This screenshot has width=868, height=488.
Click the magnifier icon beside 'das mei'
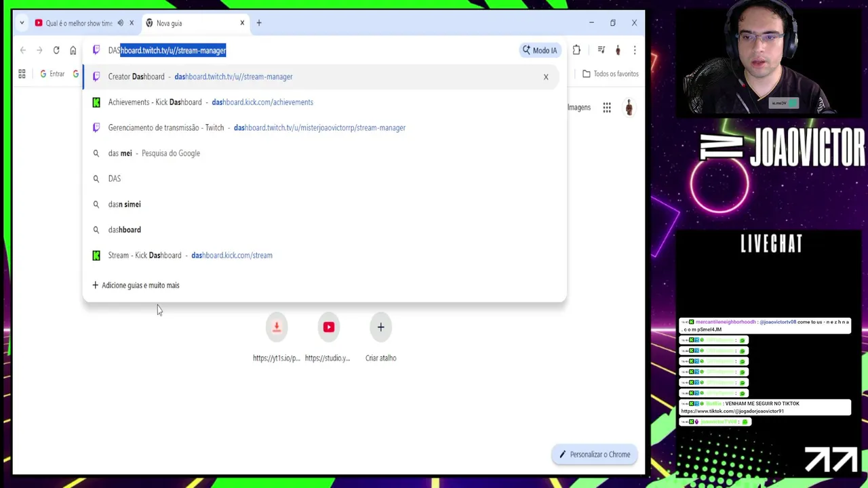[96, 153]
